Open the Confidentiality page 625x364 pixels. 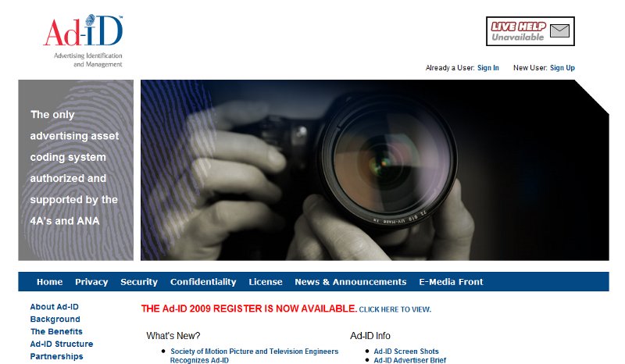203,282
